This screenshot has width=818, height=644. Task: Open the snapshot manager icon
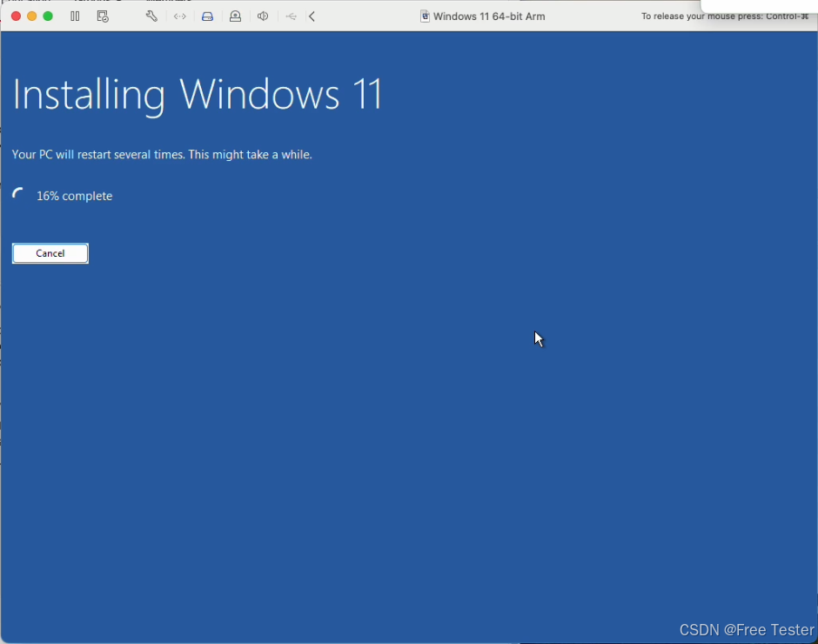(103, 17)
